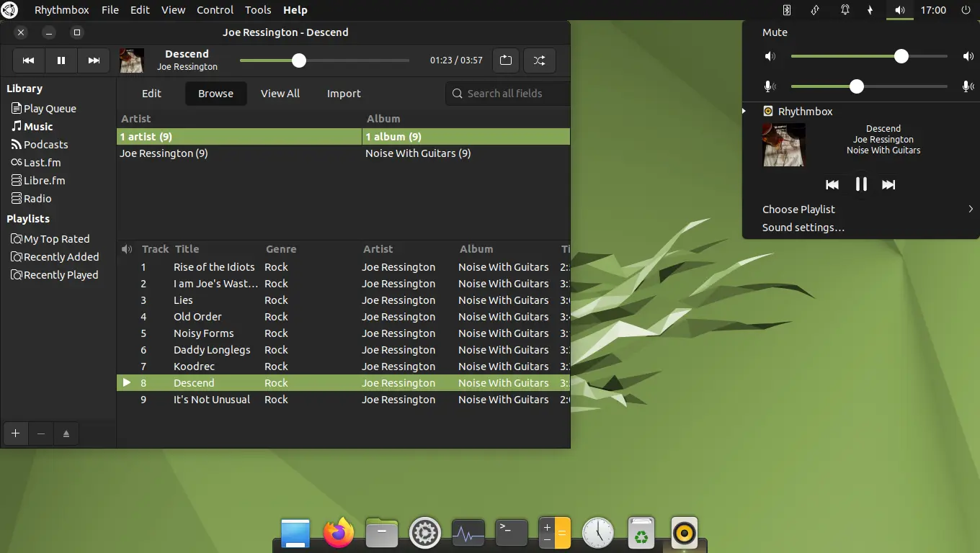Collapse the Rhythmbox section in the sound menu
Screen dimensions: 980x553
coord(743,111)
